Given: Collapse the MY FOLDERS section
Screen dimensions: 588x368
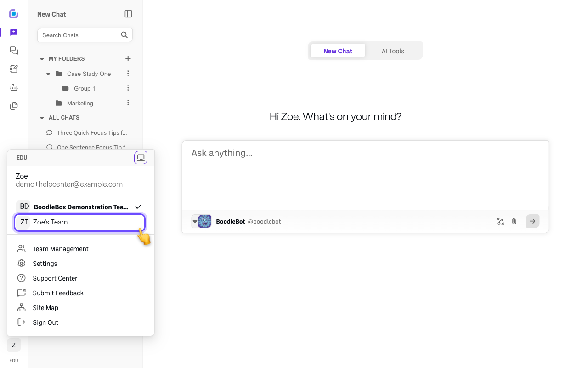Looking at the screenshot, I should (42, 59).
